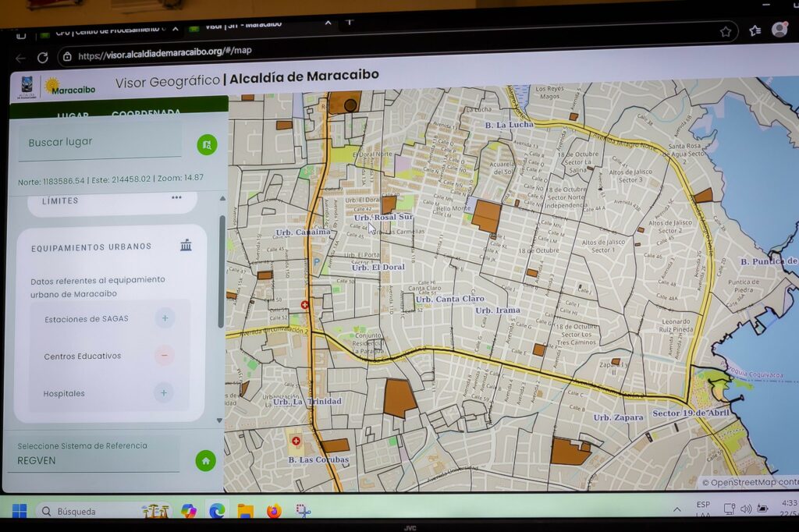The height and width of the screenshot is (532, 799).
Task: Enable the Estaciones de SAGAS layer
Action: tap(164, 318)
